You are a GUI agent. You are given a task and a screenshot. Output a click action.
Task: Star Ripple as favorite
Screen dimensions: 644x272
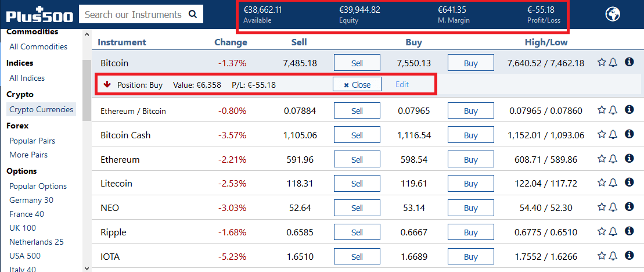[x=602, y=232]
